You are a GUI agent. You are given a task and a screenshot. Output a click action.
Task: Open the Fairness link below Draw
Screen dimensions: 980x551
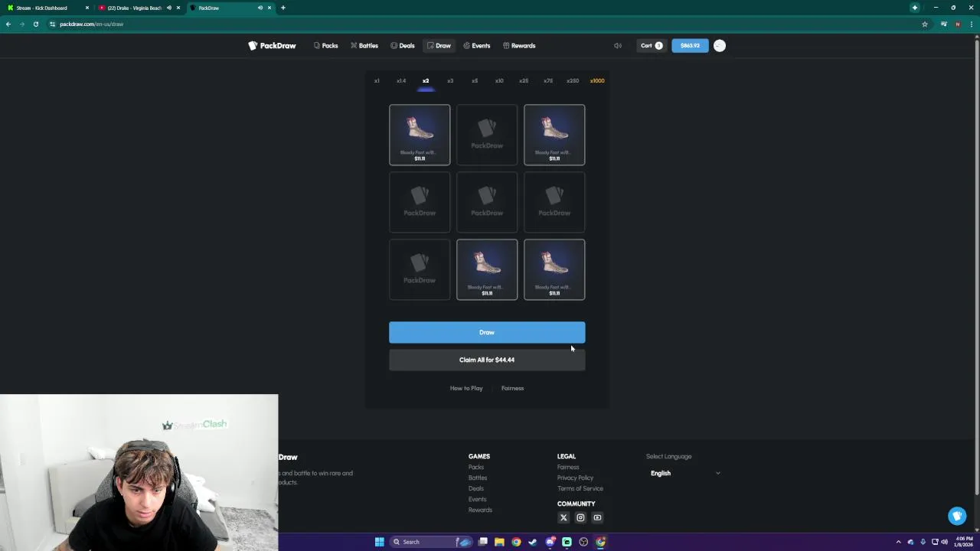tap(512, 388)
